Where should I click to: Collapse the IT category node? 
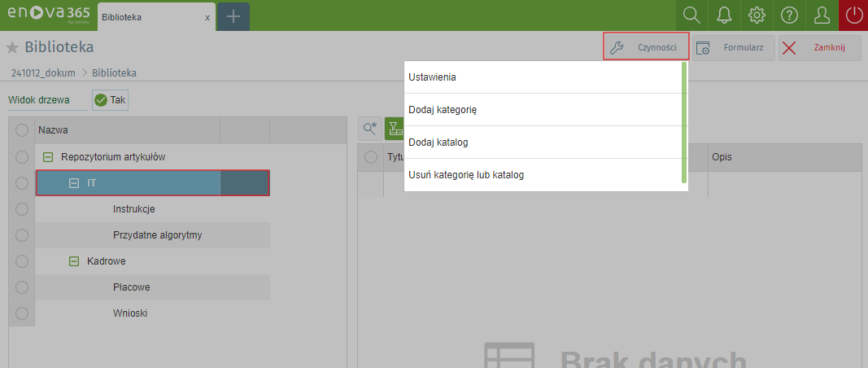pos(74,183)
